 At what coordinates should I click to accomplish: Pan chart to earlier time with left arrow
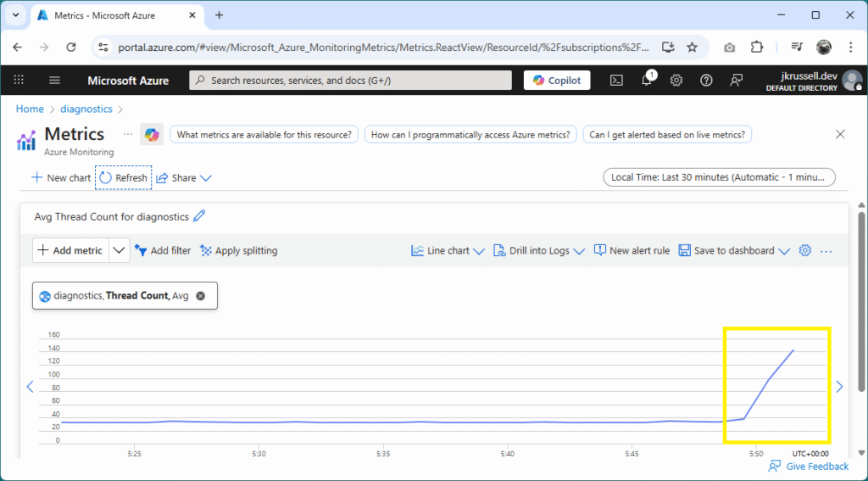coord(30,386)
